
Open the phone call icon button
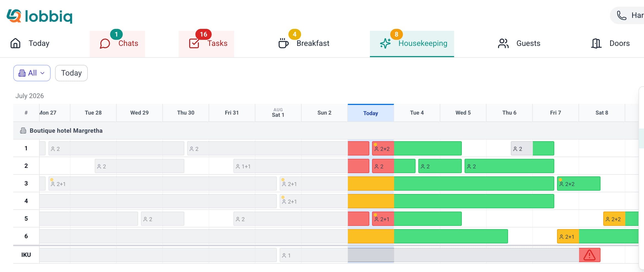(622, 15)
